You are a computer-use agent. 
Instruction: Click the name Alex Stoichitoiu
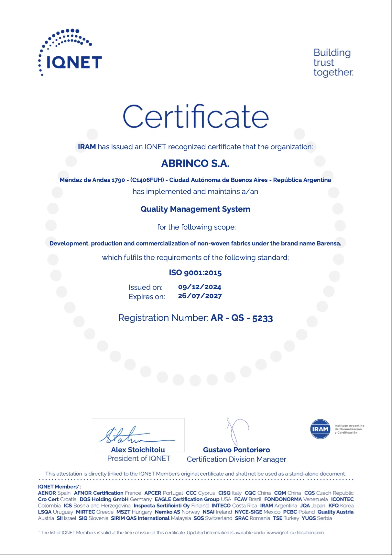tap(138, 450)
